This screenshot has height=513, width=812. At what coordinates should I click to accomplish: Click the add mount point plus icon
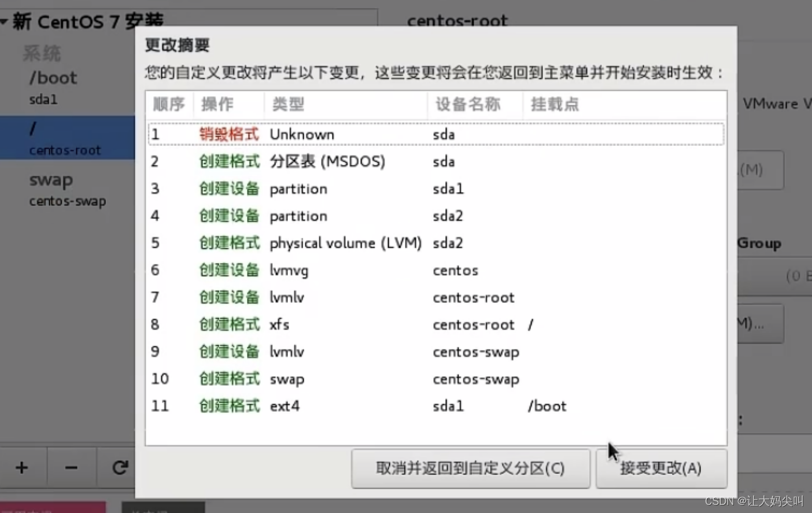[22, 467]
